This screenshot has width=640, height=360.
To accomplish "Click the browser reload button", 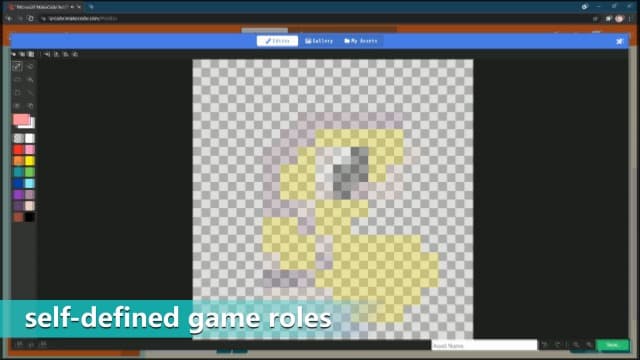I will (x=31, y=18).
